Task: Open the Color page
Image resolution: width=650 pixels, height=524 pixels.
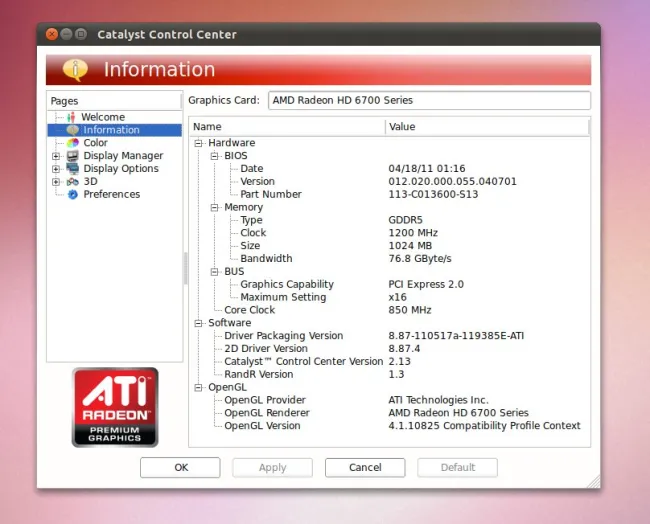Action: pyautogui.click(x=95, y=143)
